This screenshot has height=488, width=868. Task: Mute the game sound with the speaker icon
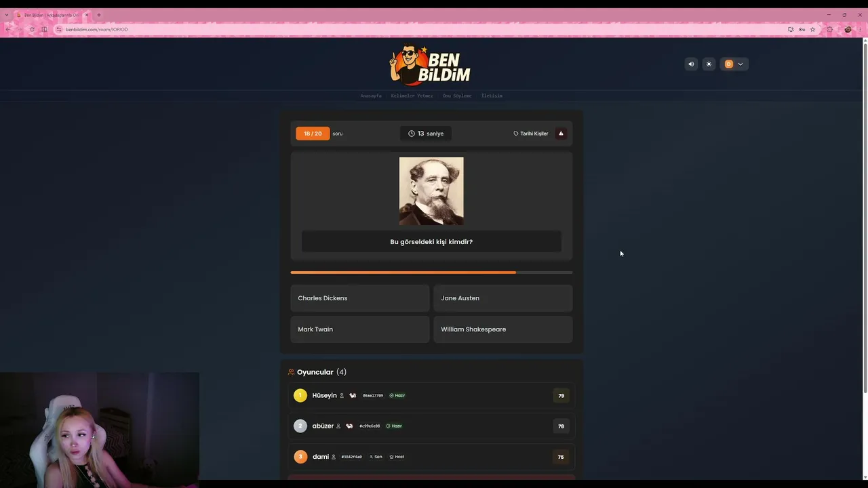(691, 64)
